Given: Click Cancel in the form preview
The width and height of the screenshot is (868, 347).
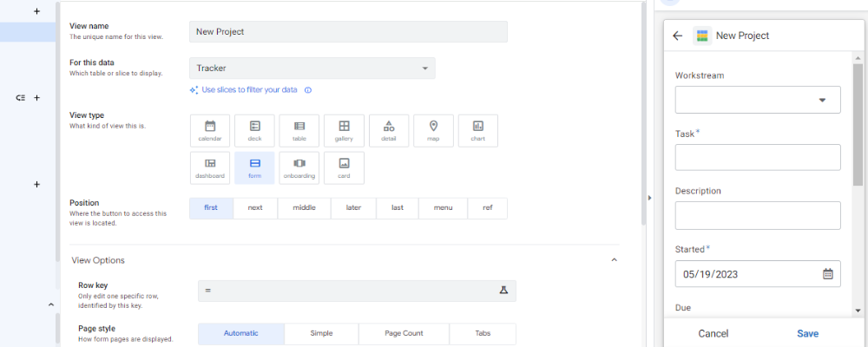Looking at the screenshot, I should pos(713,334).
